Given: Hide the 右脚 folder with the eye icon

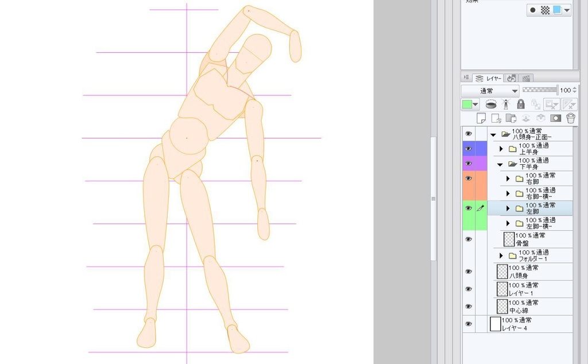Looking at the screenshot, I should pos(469,179).
